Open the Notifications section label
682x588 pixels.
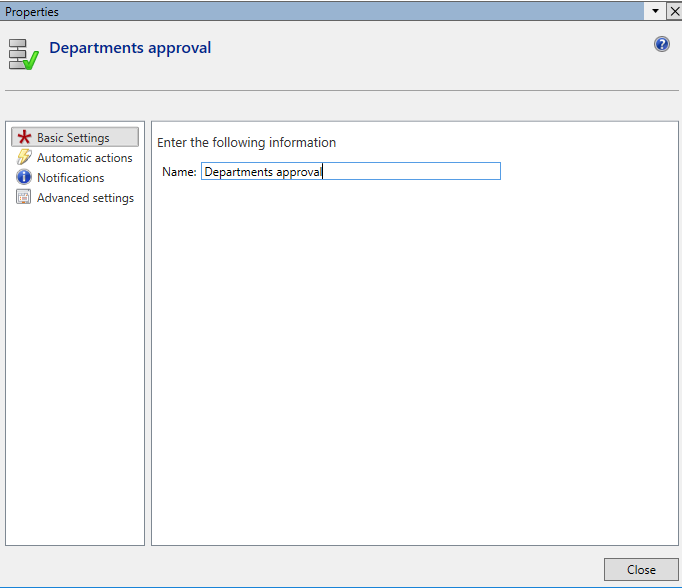pos(70,178)
